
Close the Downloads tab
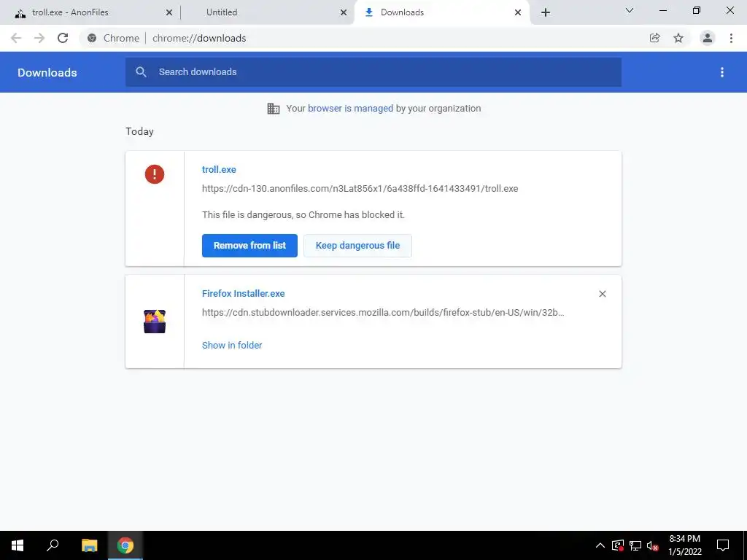coord(518,13)
